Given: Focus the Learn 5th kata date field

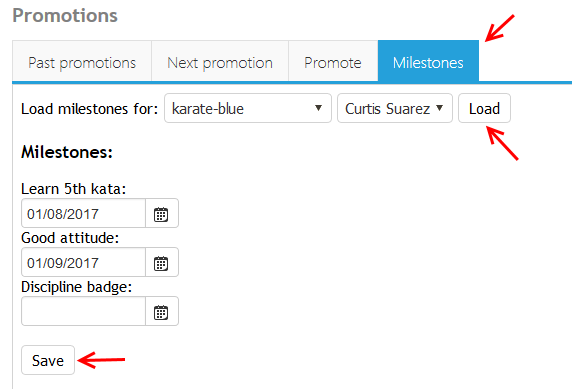Looking at the screenshot, I should click(84, 214).
